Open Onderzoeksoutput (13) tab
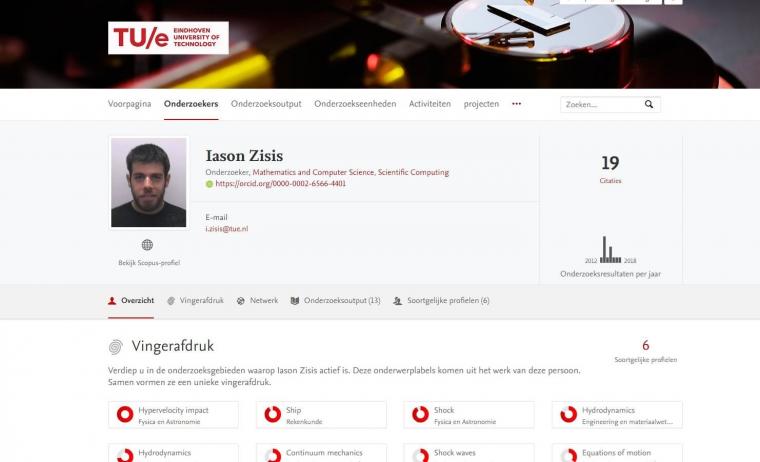This screenshot has width=760, height=462. (x=335, y=301)
